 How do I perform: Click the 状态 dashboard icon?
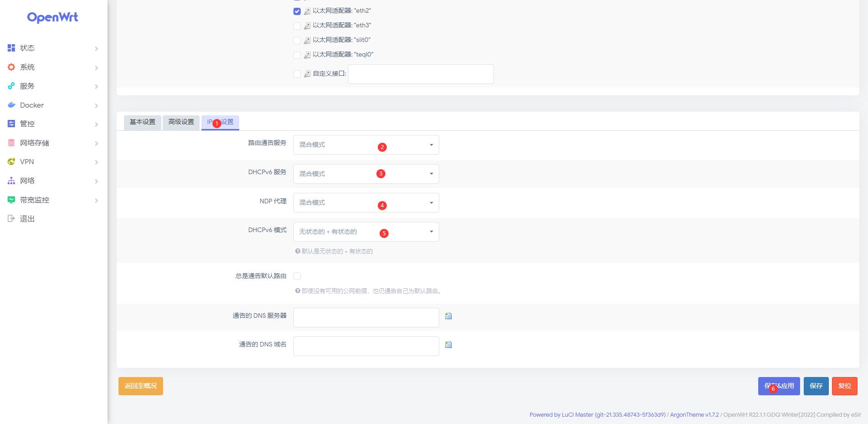(11, 48)
